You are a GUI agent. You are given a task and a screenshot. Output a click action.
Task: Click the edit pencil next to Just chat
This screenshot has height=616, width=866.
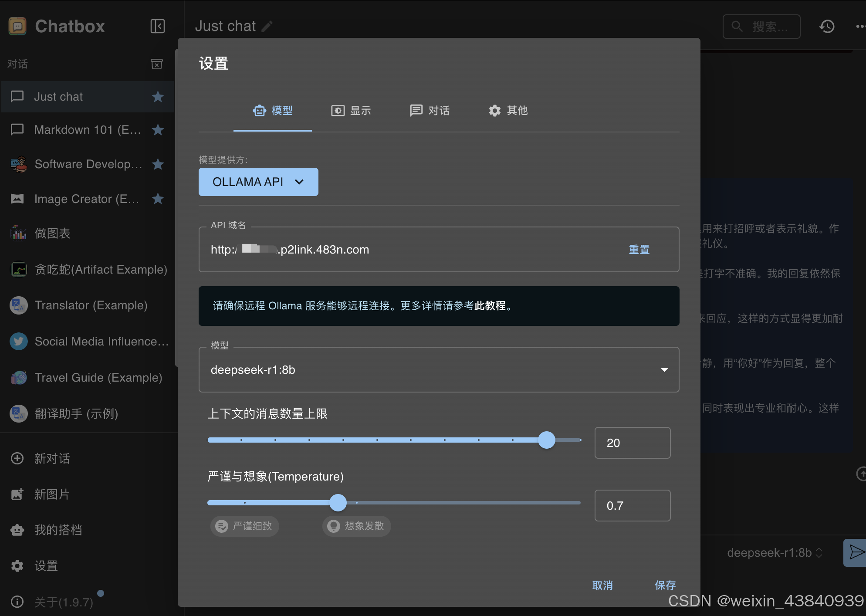pos(267,27)
